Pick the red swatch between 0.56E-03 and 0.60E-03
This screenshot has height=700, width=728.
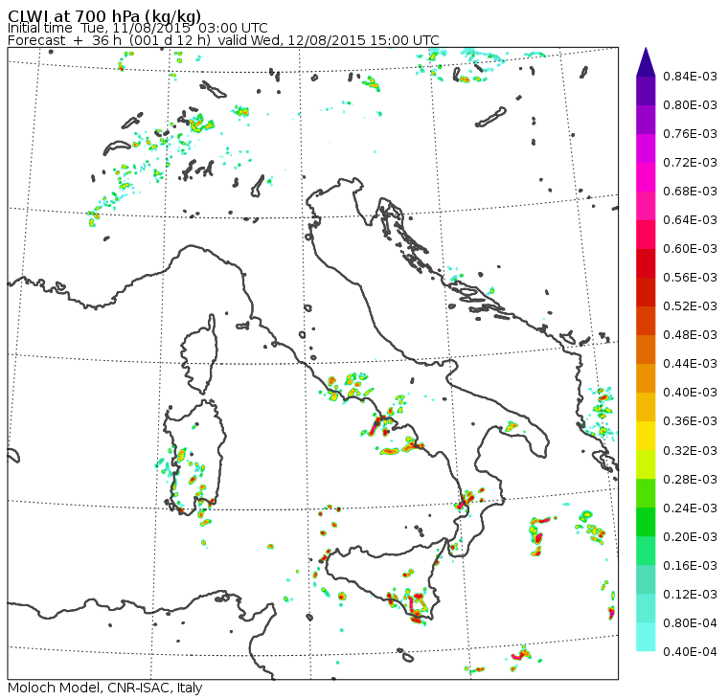[x=646, y=263]
